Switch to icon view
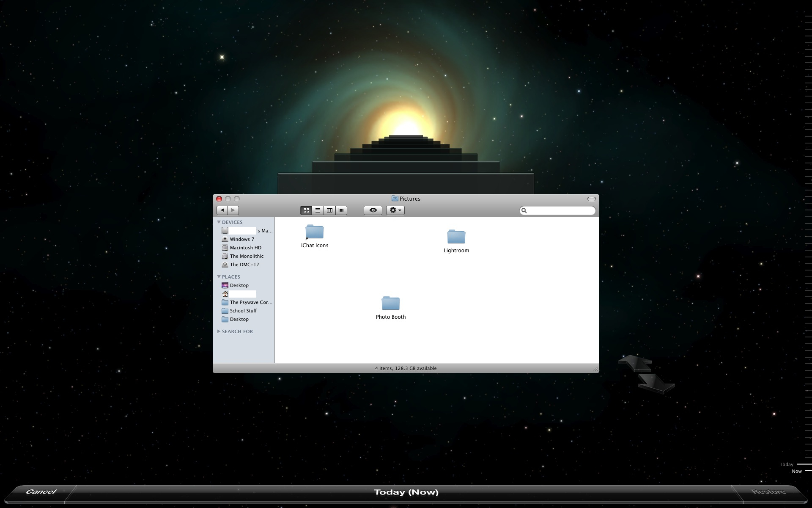This screenshot has width=812, height=508. coord(306,210)
